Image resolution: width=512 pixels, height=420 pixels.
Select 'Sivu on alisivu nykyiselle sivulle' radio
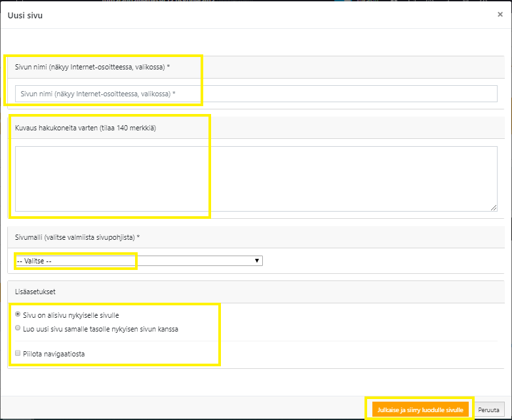18,315
